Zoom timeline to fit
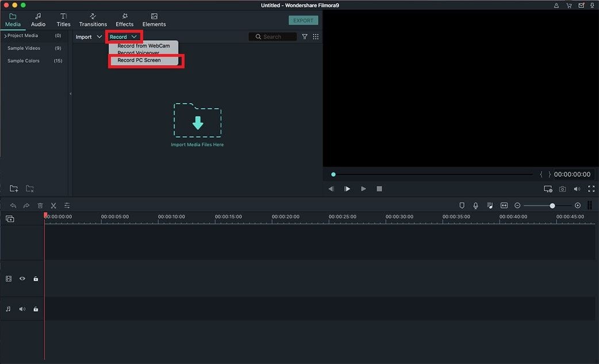This screenshot has width=599, height=364. pyautogui.click(x=504, y=206)
